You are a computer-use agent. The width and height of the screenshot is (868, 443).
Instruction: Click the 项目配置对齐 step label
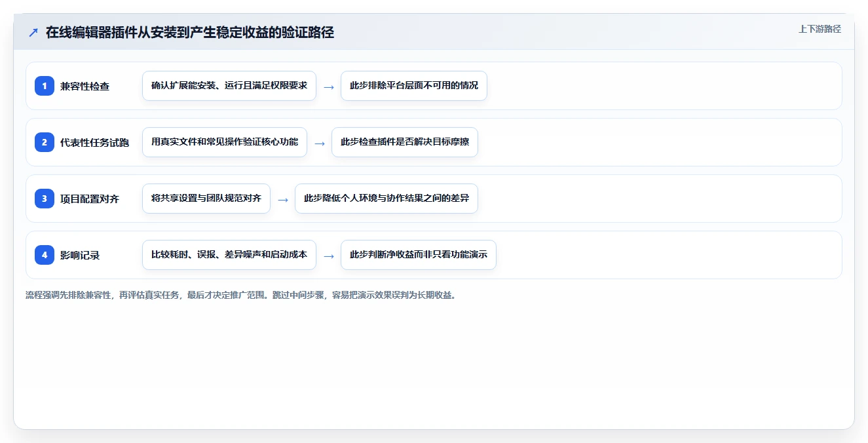point(90,199)
